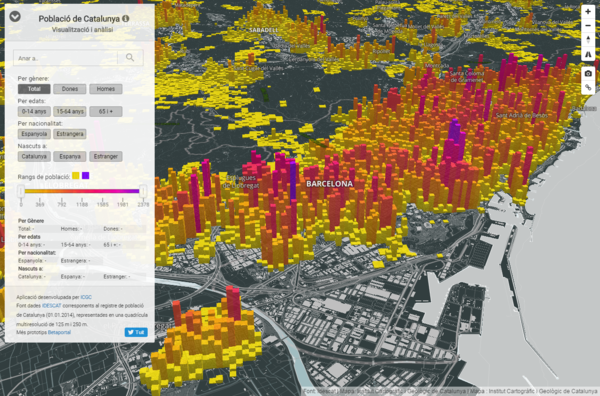Image resolution: width=600 pixels, height=396 pixels.
Task: Click the Santa Coloma de Gramenet label
Action: coord(467,77)
